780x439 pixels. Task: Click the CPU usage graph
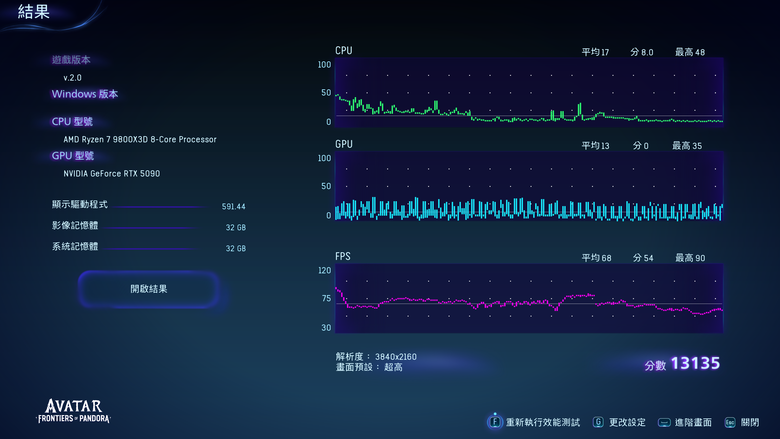(529, 92)
